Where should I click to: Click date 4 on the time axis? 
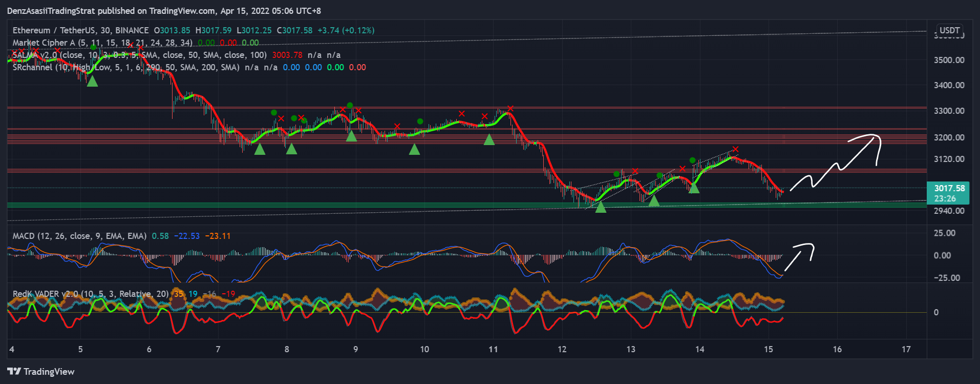[12, 349]
